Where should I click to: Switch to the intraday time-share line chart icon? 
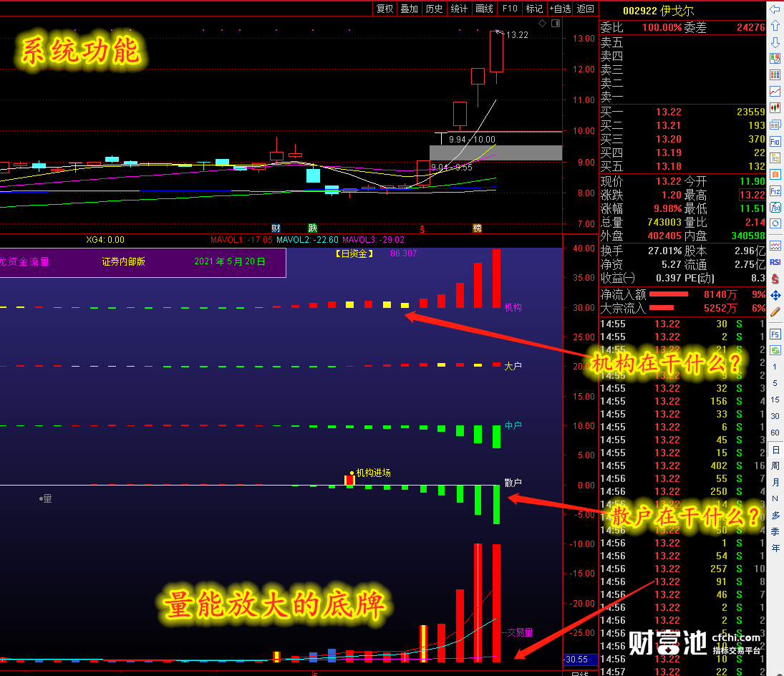tap(775, 92)
